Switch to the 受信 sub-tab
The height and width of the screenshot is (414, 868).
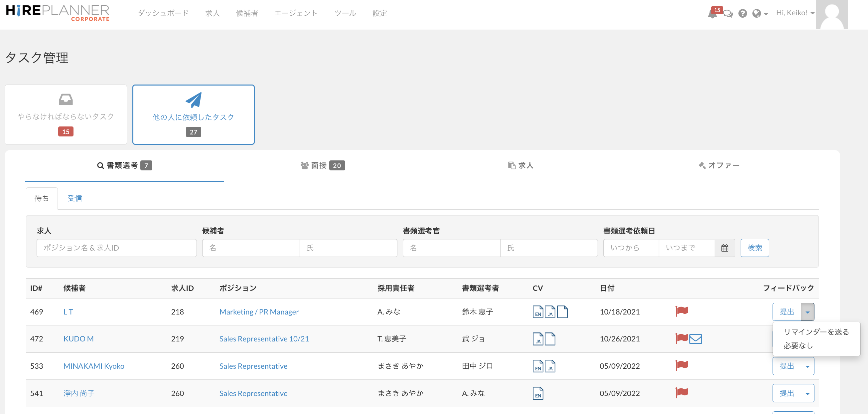tap(74, 199)
